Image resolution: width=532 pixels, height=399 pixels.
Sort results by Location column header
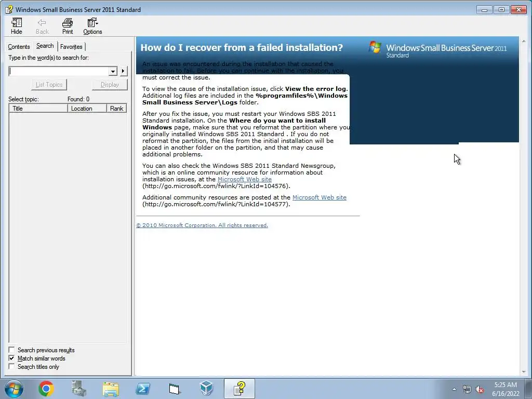87,108
